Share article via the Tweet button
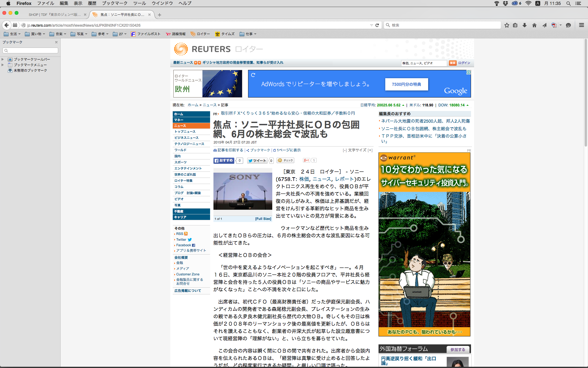Viewport: 588px width, 368px height. click(x=257, y=161)
